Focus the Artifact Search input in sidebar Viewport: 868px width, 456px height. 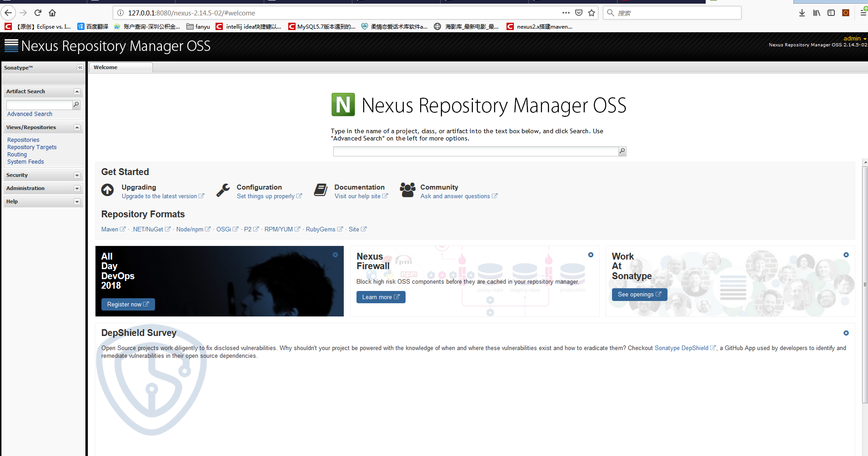click(x=40, y=105)
